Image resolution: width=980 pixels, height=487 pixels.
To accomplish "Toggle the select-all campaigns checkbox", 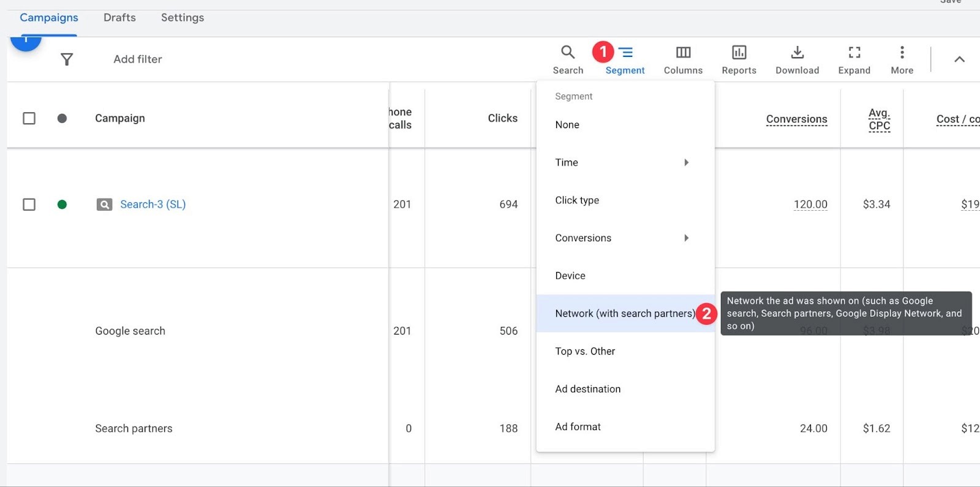I will click(29, 118).
